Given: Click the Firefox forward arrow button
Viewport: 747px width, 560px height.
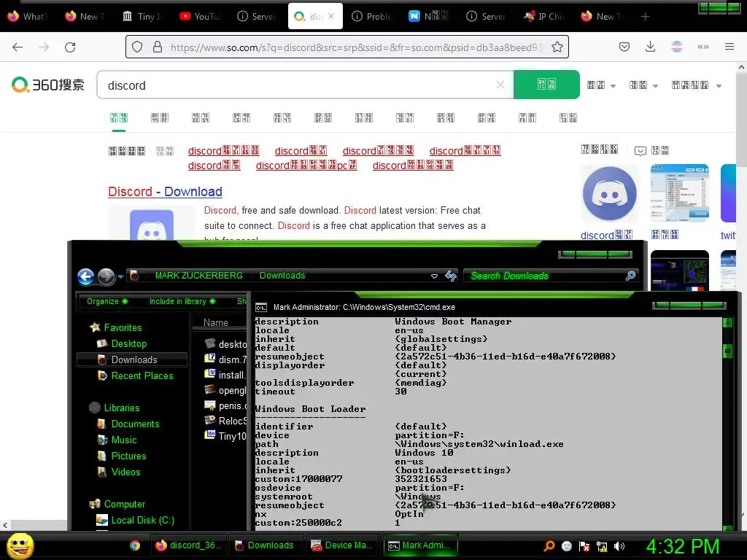Looking at the screenshot, I should pos(44,47).
